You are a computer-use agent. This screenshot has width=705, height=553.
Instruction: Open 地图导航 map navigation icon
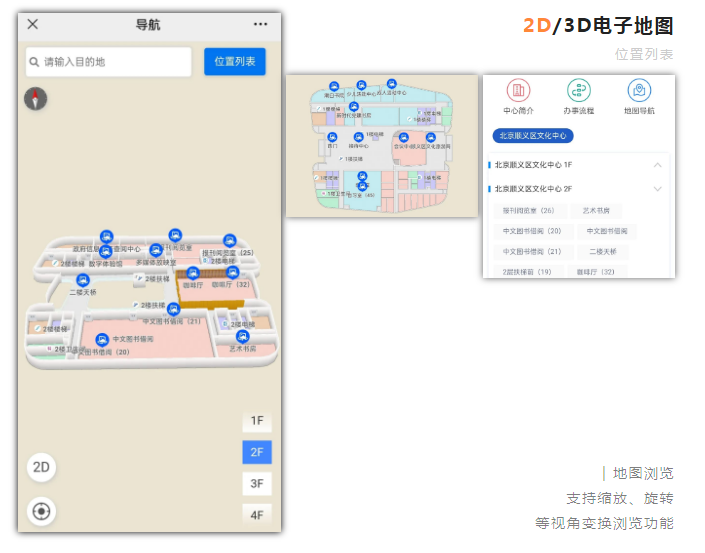pyautogui.click(x=639, y=90)
